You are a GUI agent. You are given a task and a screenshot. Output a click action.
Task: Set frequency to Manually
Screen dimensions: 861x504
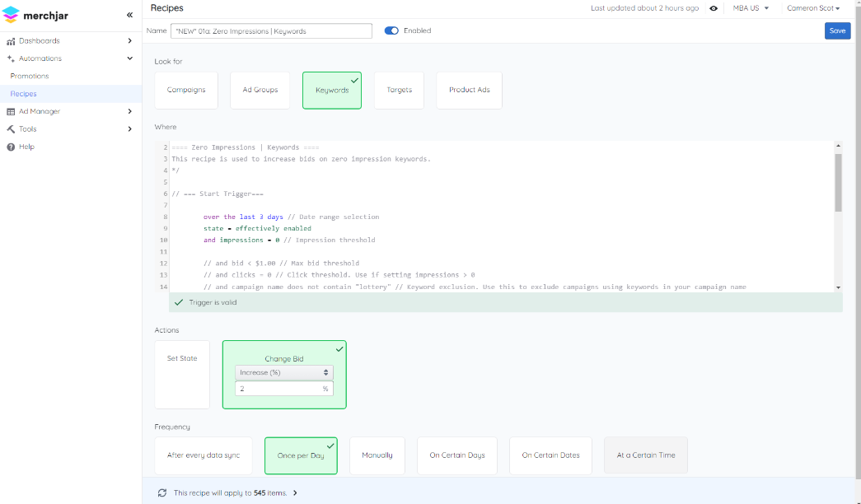[x=377, y=455]
